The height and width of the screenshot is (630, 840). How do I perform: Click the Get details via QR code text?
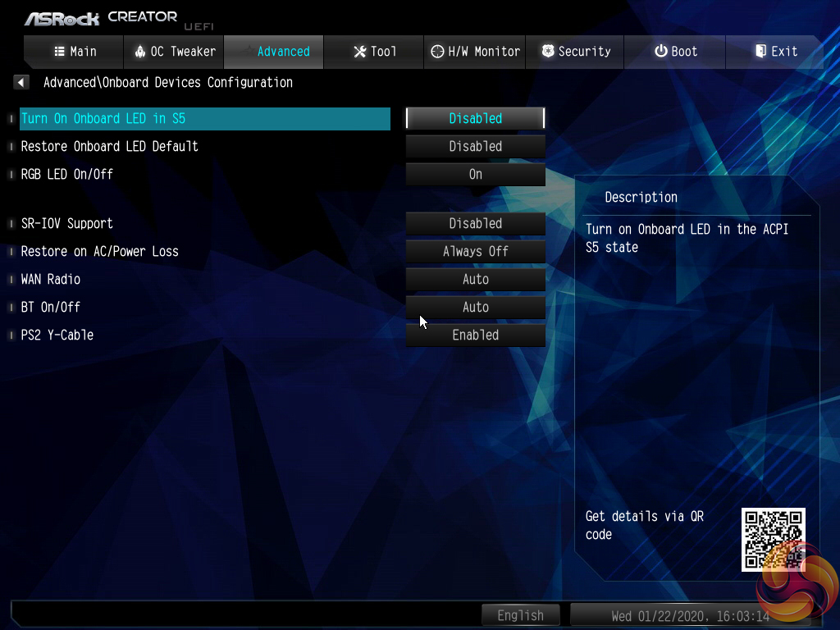(x=645, y=525)
